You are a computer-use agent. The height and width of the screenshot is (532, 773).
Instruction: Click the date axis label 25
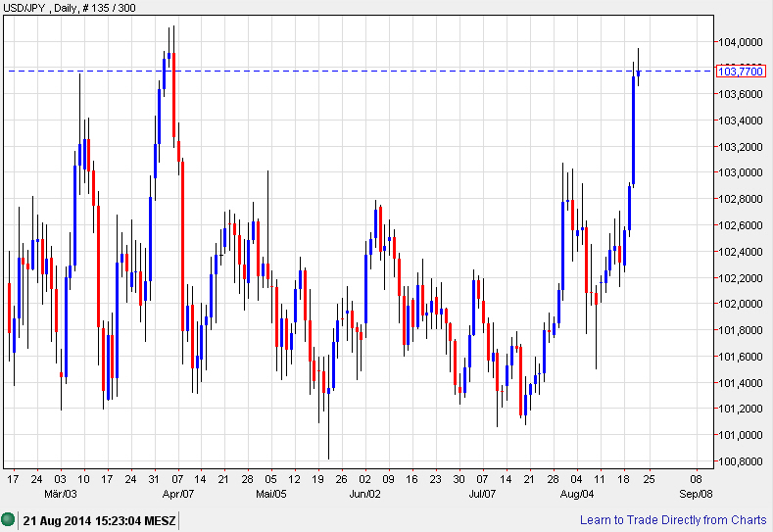coord(649,479)
